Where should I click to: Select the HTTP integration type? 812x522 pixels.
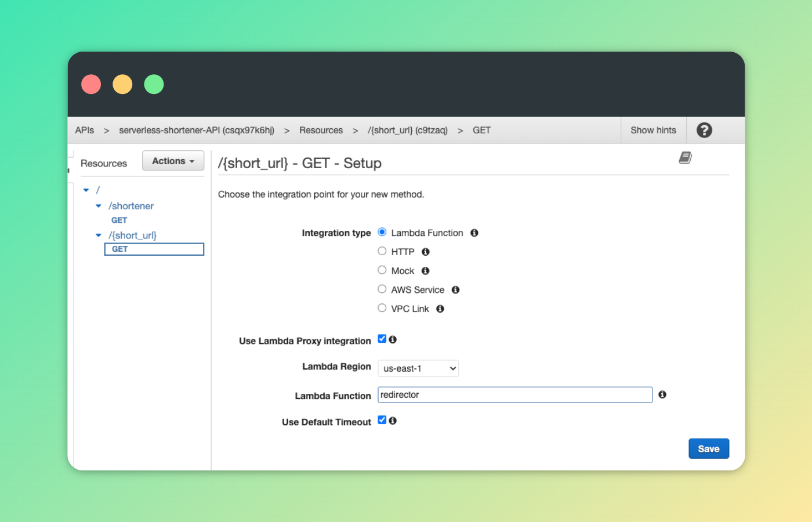(382, 251)
